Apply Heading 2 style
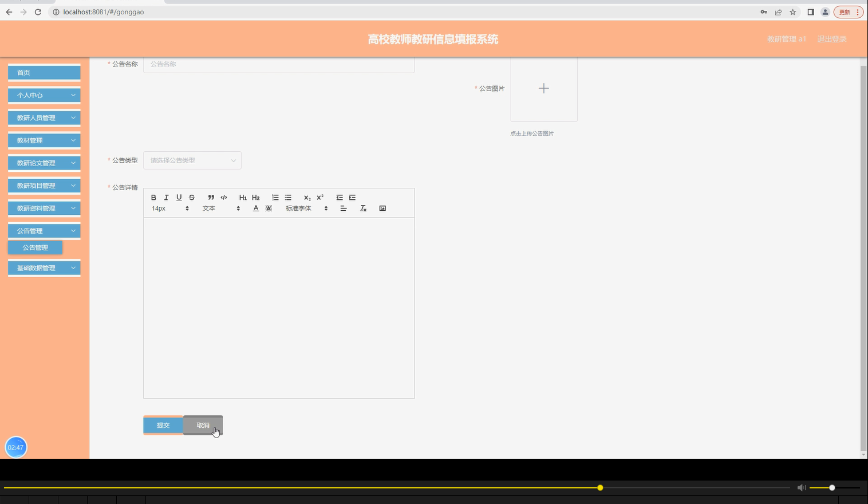 point(256,198)
